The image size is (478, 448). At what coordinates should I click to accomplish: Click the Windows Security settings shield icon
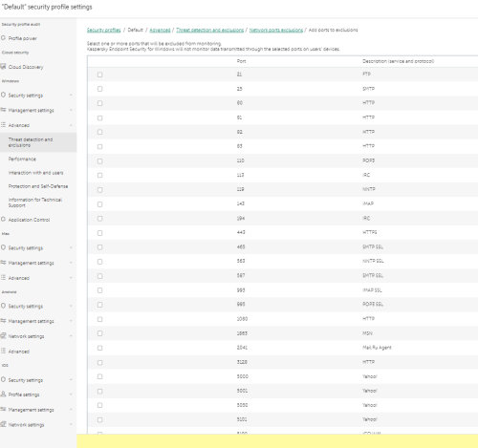coord(3,95)
